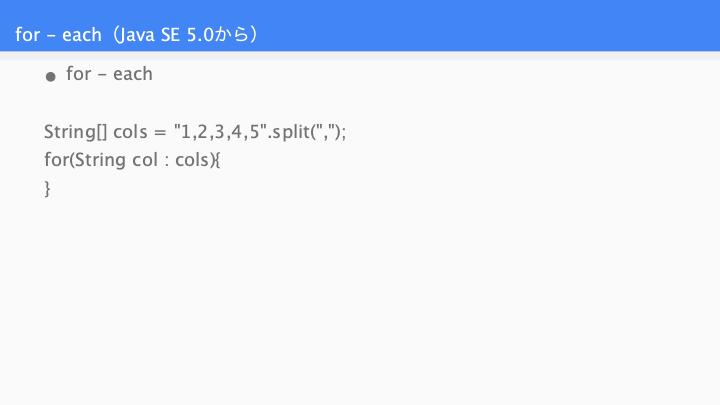Click the 'for' keyword in loop line
The image size is (720, 405).
56,160
